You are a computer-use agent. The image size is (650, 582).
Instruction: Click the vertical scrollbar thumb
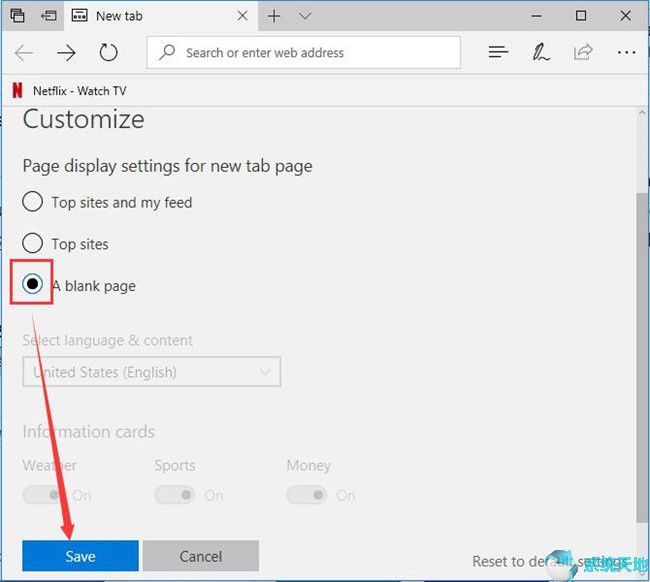tap(642, 357)
